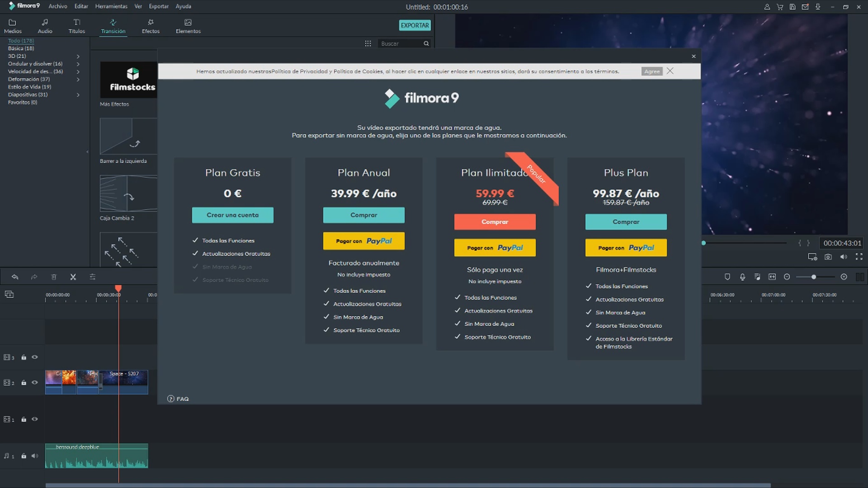Viewport: 868px width, 488px height.
Task: Open the Ver menu
Action: (138, 6)
